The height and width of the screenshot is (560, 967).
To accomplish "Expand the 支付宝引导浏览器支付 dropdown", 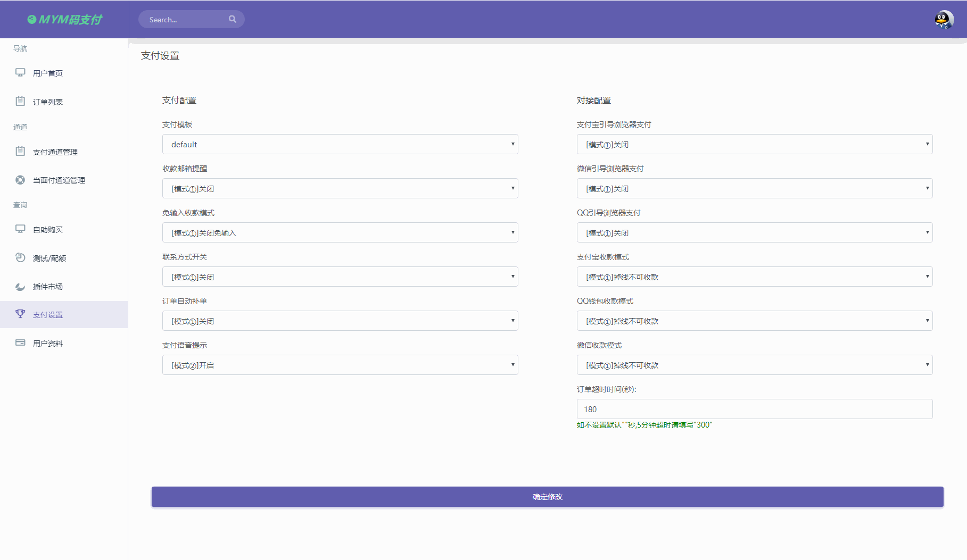I will [754, 144].
